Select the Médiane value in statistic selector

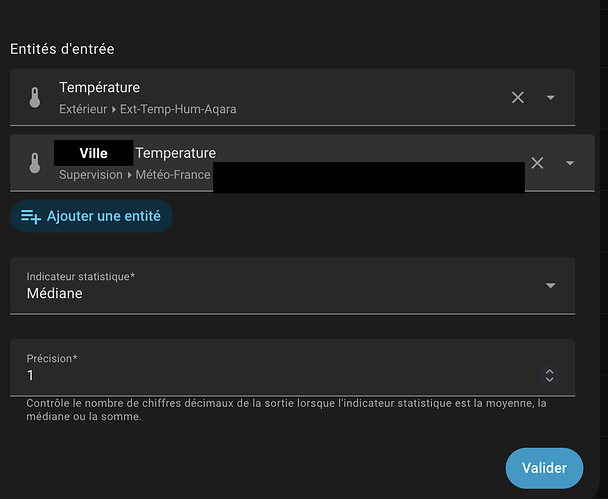[55, 294]
